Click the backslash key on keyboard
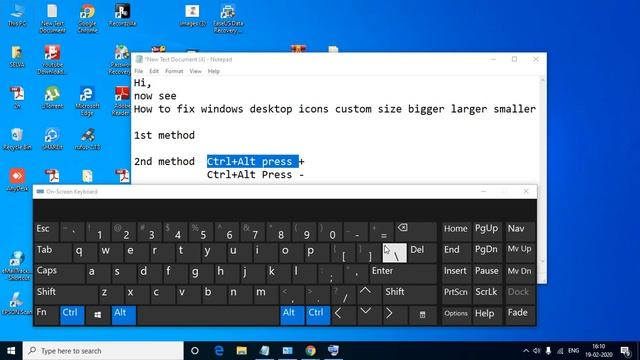 (394, 252)
